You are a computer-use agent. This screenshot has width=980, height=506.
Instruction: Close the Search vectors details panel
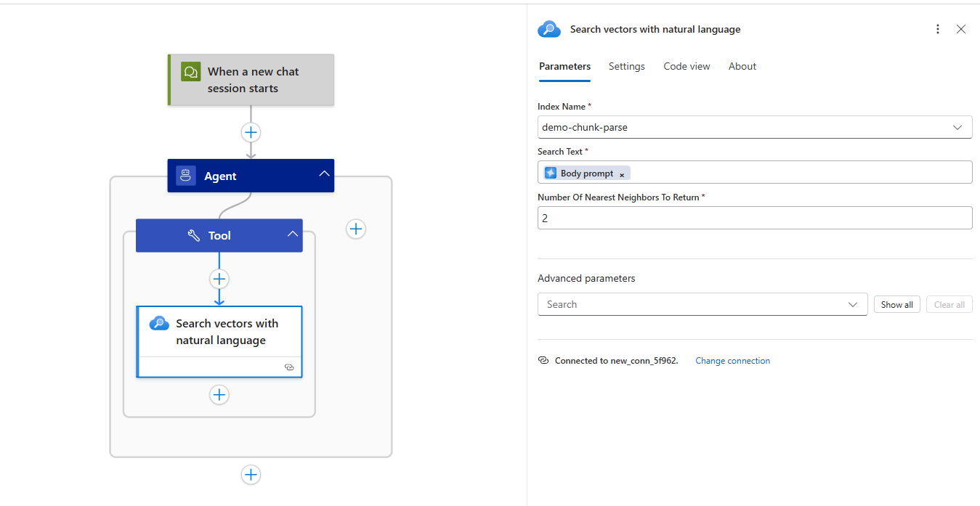pyautogui.click(x=961, y=29)
